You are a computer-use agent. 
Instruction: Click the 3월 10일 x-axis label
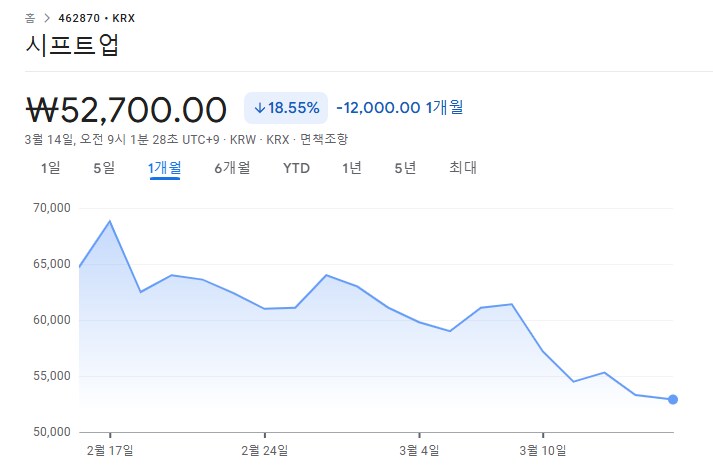tap(543, 451)
